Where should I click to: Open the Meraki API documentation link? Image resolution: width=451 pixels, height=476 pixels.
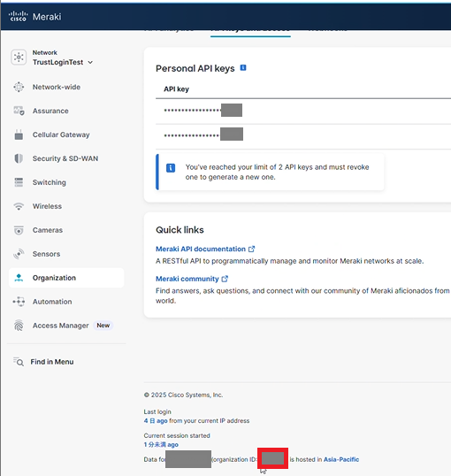point(201,249)
